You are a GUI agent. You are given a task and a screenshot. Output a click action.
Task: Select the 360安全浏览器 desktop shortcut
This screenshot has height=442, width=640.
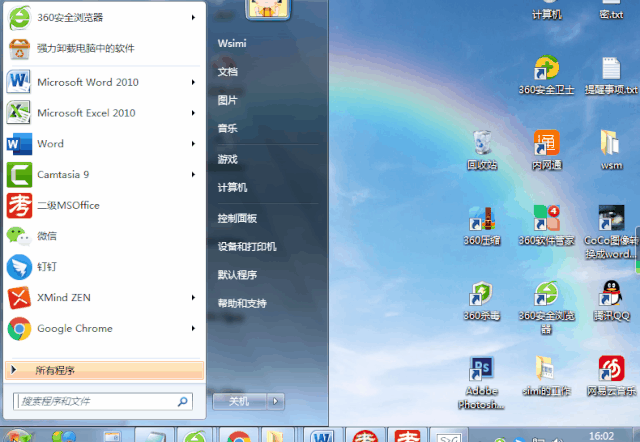point(546,307)
